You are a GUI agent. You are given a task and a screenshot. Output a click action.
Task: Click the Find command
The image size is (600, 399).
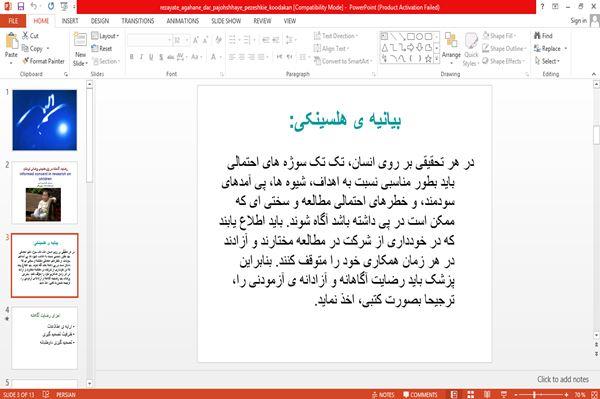pos(543,36)
